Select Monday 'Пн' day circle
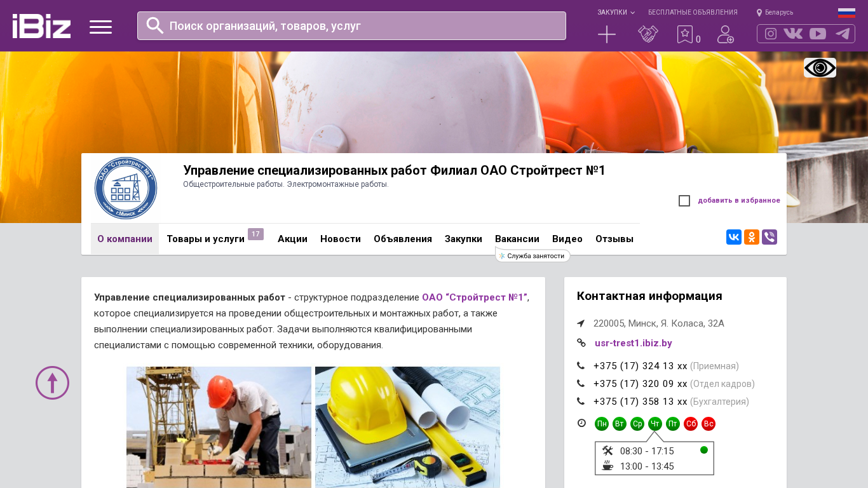868x488 pixels. pyautogui.click(x=602, y=424)
